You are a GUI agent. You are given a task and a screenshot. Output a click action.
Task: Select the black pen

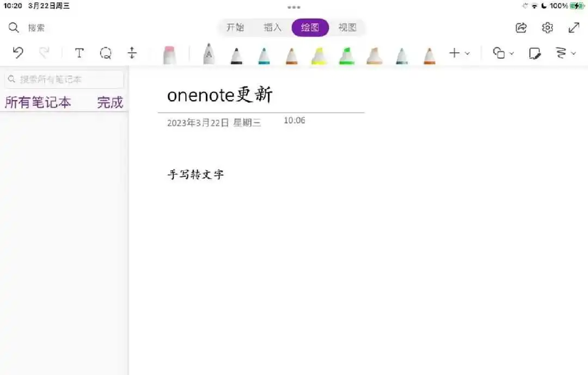coord(236,56)
